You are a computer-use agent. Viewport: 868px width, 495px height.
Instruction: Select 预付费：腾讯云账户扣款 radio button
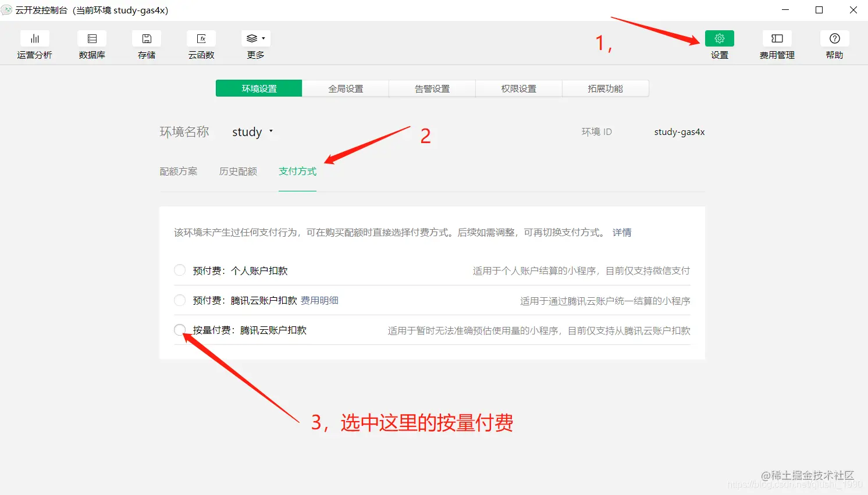[180, 300]
